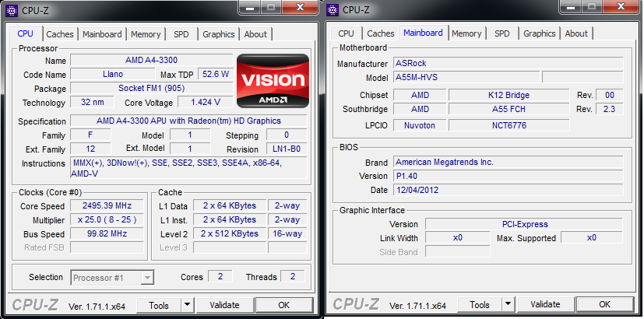Click Validate button in left window
This screenshot has height=319, width=644.
pos(225,305)
